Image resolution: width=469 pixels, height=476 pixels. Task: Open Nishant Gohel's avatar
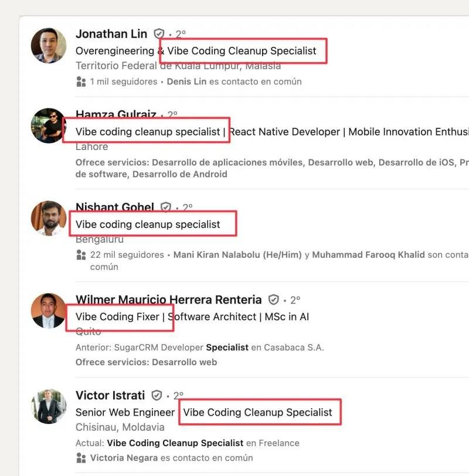[49, 218]
